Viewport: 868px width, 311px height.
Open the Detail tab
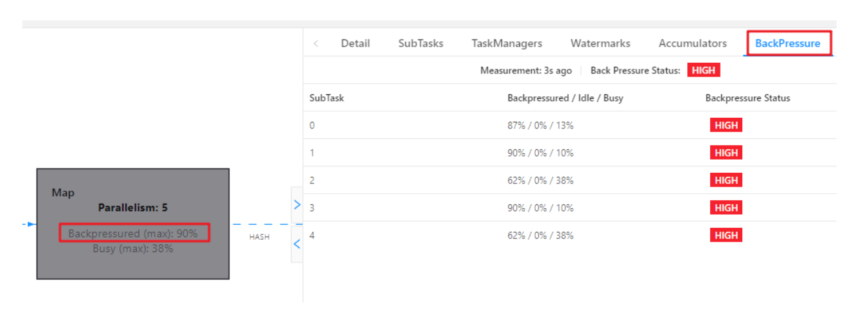(355, 44)
